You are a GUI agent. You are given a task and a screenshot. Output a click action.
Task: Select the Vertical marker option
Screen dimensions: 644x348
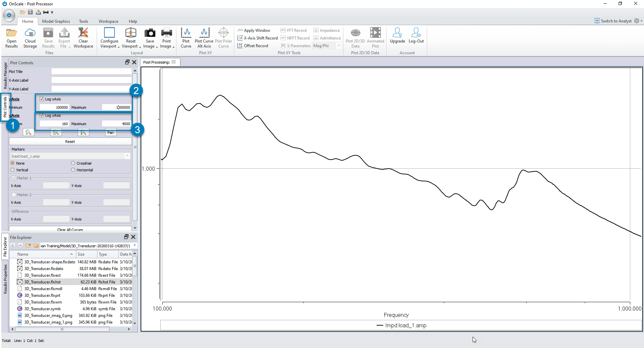[12, 170]
